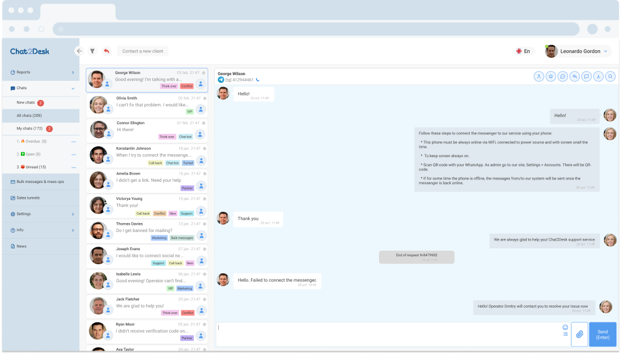The height and width of the screenshot is (354, 644).
Task: Collapse the Chats section in sidebar
Action: point(39,88)
